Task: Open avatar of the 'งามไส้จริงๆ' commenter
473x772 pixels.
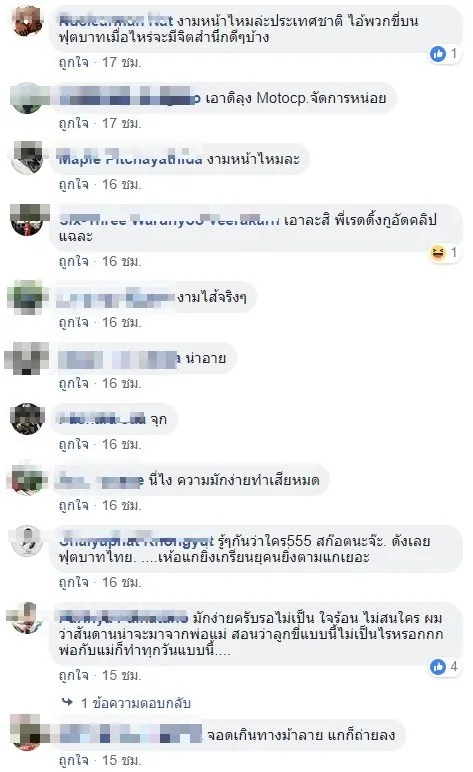Action: (x=27, y=297)
